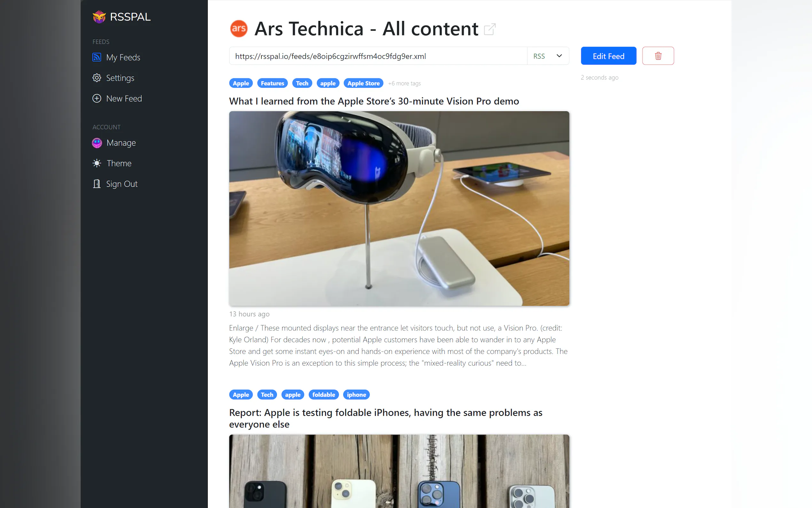
Task: Open the My Feeds RSS icon
Action: [97, 57]
